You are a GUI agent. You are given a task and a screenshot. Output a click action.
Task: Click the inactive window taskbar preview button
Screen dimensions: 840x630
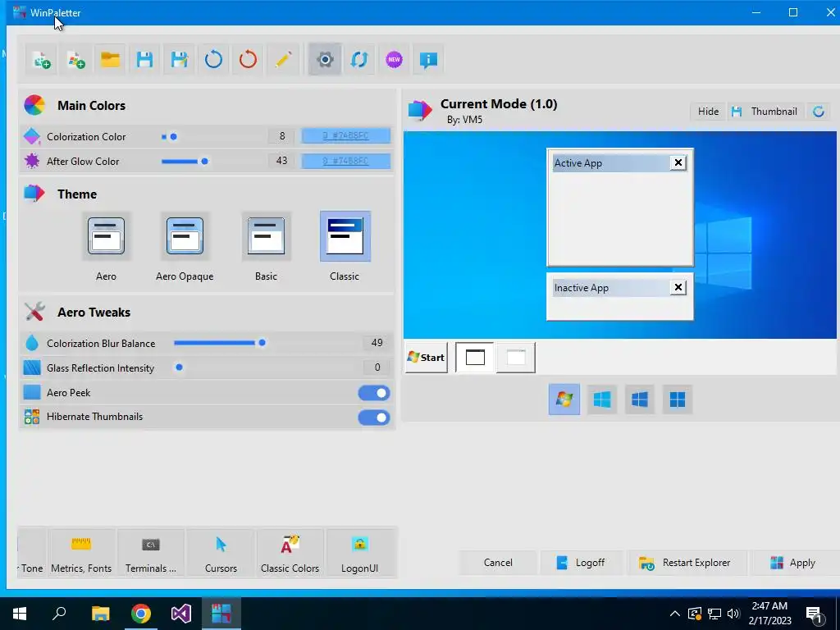tap(516, 358)
